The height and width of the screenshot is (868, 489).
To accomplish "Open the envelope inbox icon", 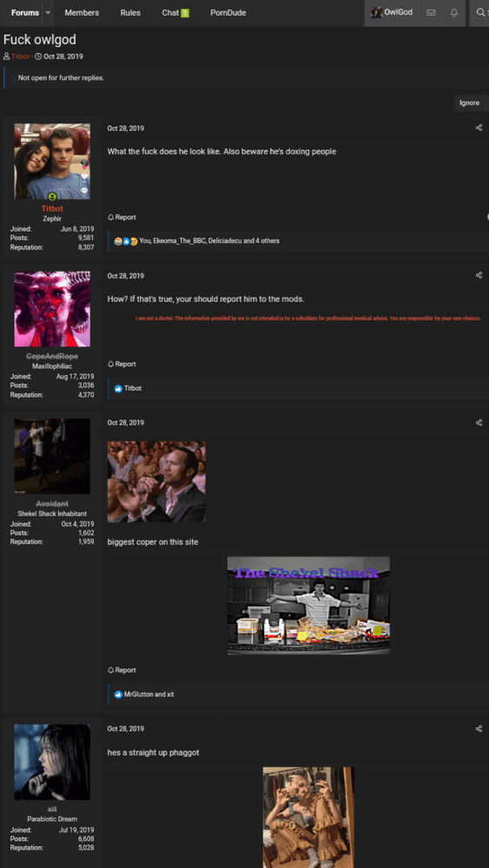I will click(431, 13).
